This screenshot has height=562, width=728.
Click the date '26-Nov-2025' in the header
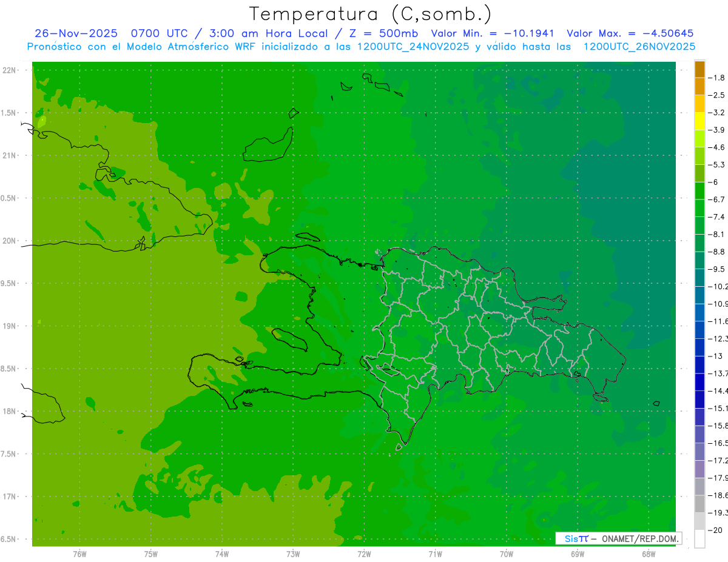pos(76,33)
